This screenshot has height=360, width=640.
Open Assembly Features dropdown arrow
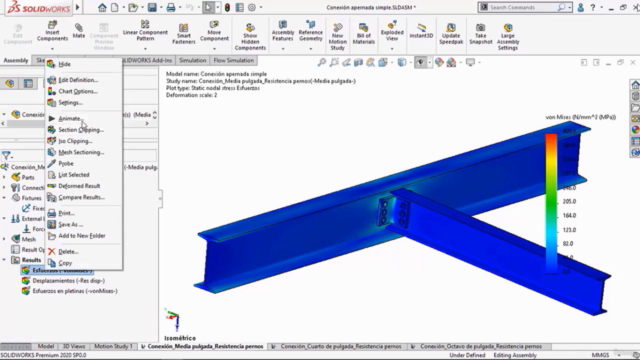pos(282,49)
